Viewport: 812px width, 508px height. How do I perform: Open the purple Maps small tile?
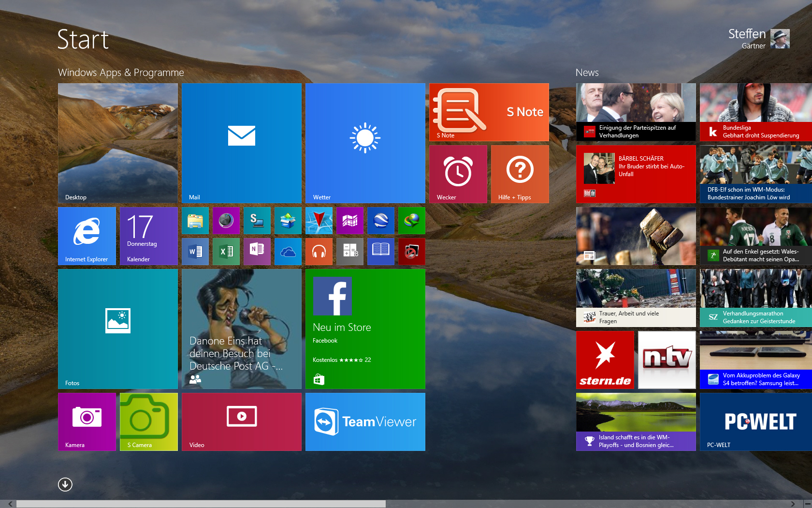[350, 221]
